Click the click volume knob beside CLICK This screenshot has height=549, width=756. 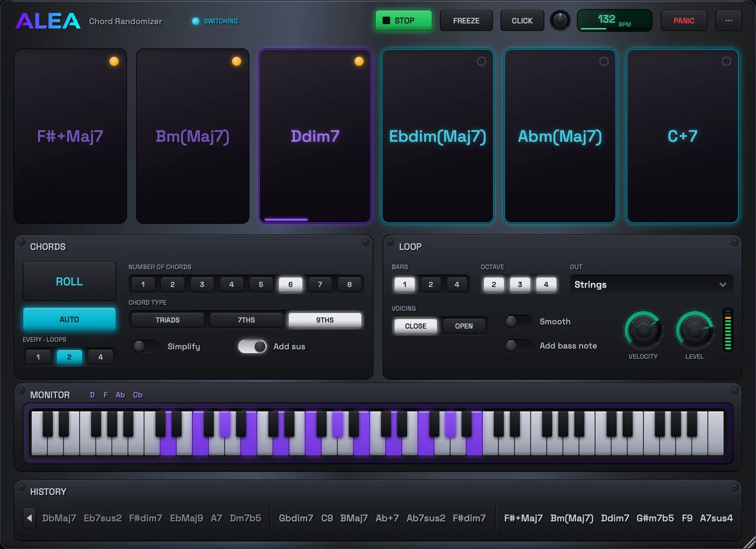click(560, 20)
